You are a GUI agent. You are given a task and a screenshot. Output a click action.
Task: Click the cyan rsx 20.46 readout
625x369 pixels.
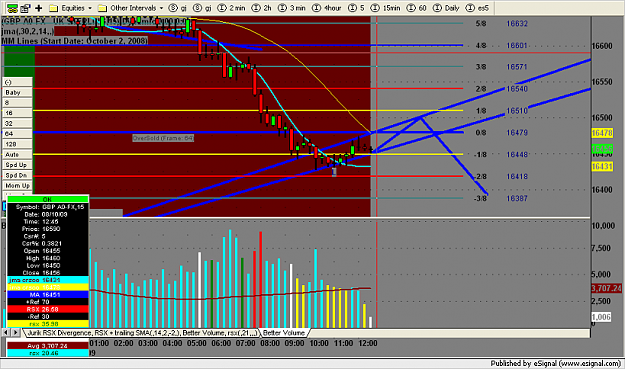coord(48,353)
